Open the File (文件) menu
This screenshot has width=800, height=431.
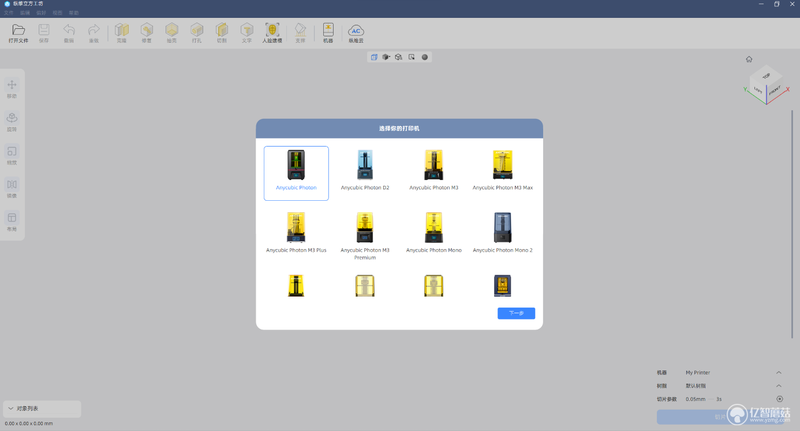(9, 13)
